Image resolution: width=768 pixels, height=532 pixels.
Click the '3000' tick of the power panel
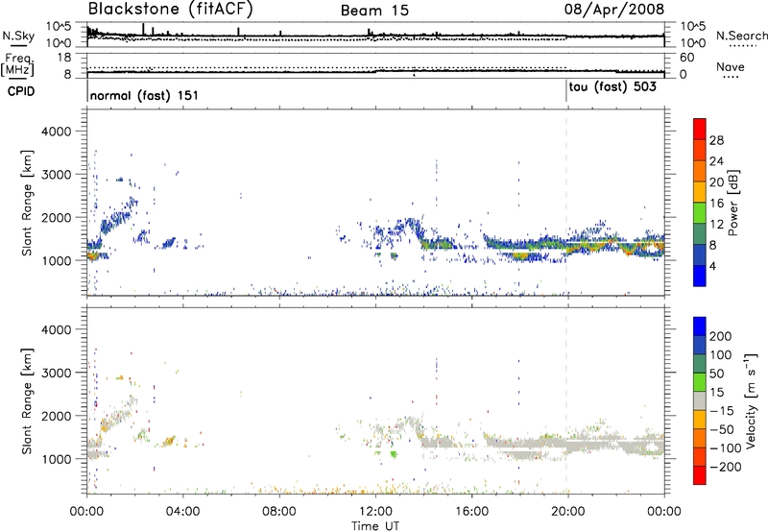[x=57, y=175]
